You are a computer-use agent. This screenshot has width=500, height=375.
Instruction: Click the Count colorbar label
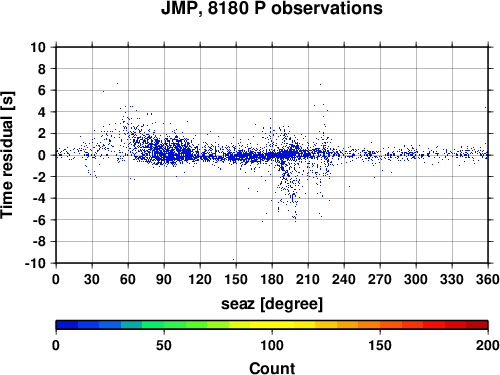[272, 368]
